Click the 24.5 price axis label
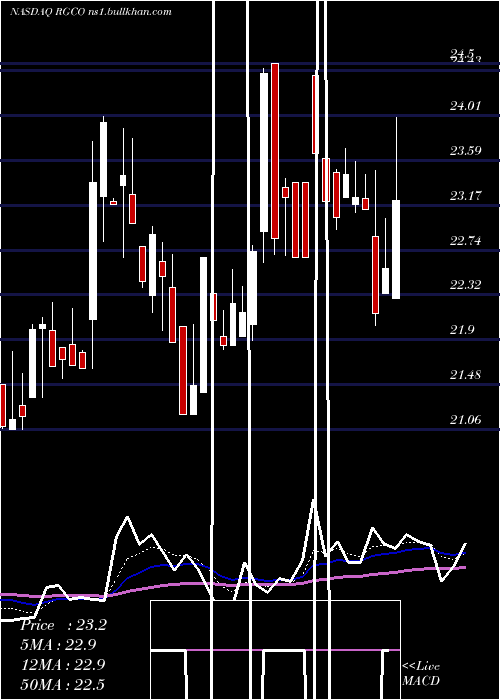500x700 pixels. (462, 54)
